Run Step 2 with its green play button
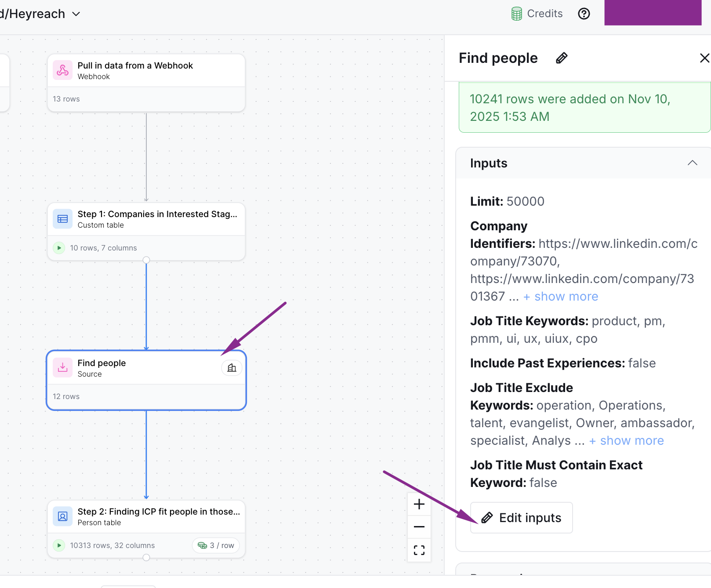This screenshot has height=588, width=711. click(59, 545)
